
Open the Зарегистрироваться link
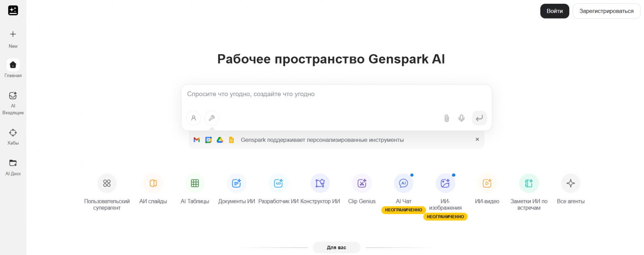[x=606, y=11]
